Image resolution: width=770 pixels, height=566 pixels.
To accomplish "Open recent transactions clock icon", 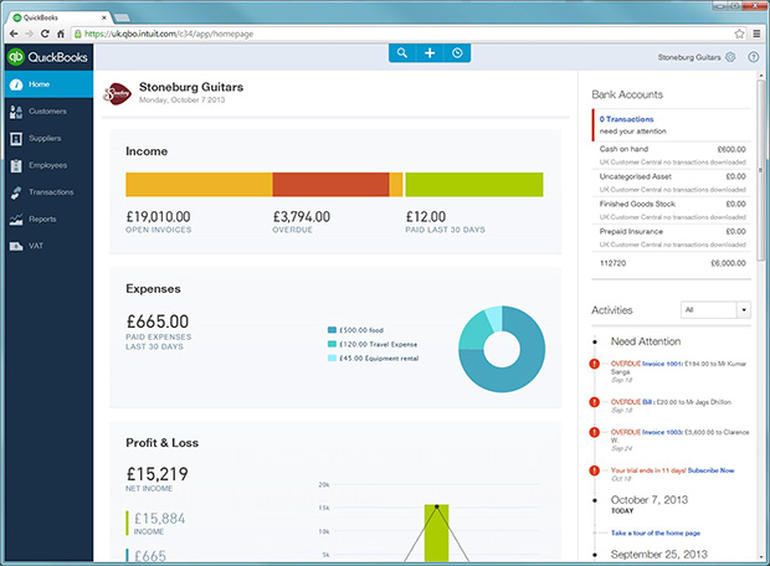I will (457, 53).
